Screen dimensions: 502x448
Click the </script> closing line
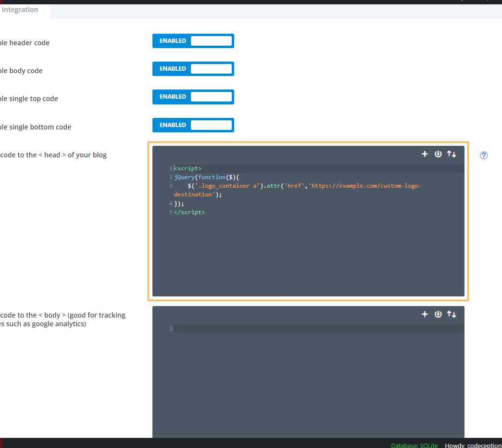click(189, 212)
